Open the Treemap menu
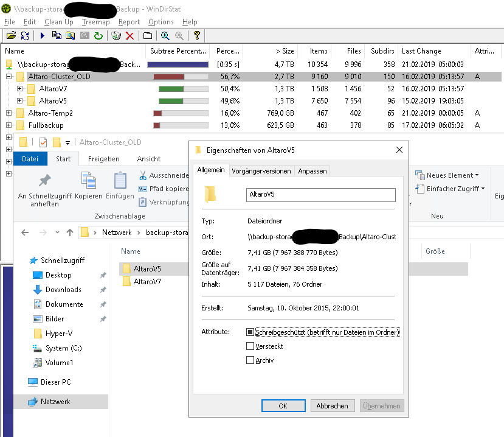Image resolution: width=504 pixels, height=437 pixels. (x=96, y=22)
